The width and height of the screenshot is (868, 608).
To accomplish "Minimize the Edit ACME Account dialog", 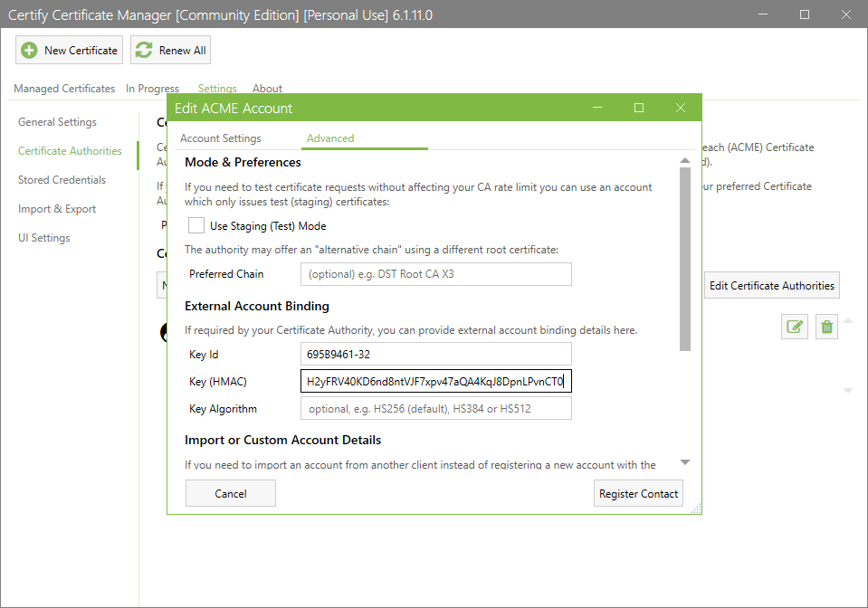I will [x=597, y=108].
